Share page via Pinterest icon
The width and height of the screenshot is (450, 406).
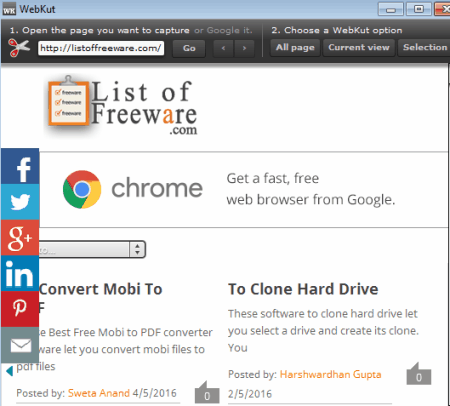click(x=20, y=309)
